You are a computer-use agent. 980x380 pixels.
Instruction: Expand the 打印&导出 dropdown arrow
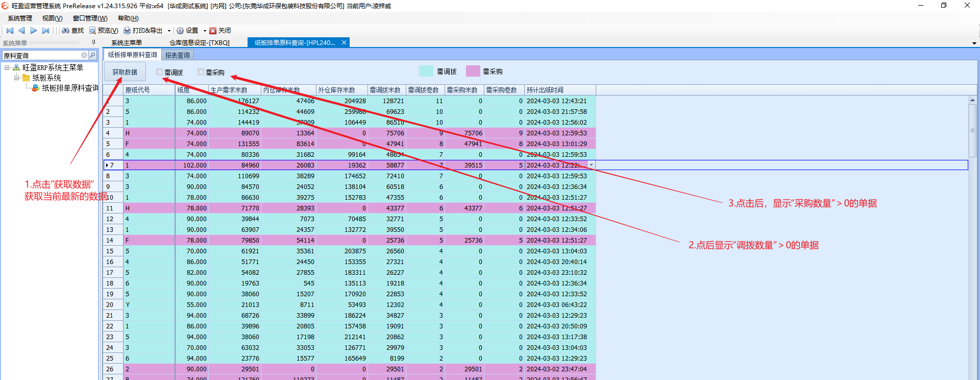169,31
